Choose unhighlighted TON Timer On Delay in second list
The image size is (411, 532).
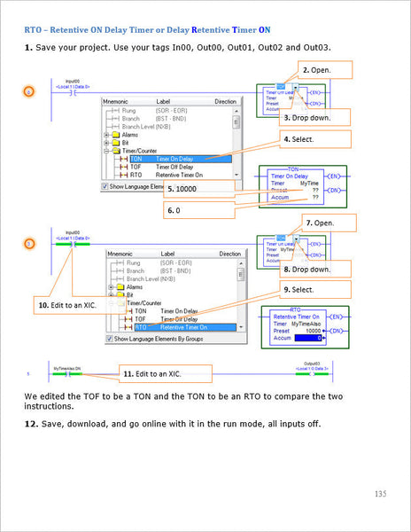pyautogui.click(x=166, y=311)
